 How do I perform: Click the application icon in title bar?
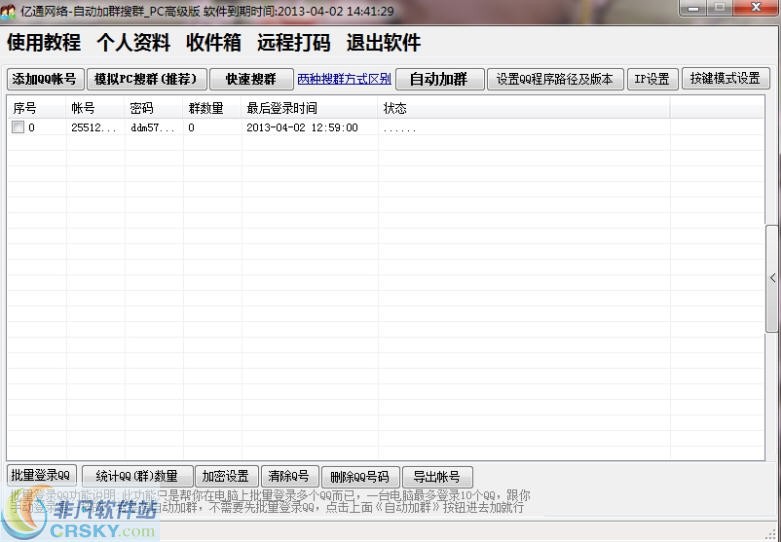point(8,12)
